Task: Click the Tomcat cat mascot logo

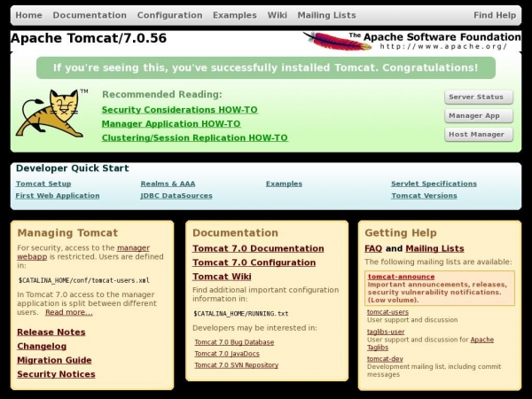Action: (x=51, y=113)
